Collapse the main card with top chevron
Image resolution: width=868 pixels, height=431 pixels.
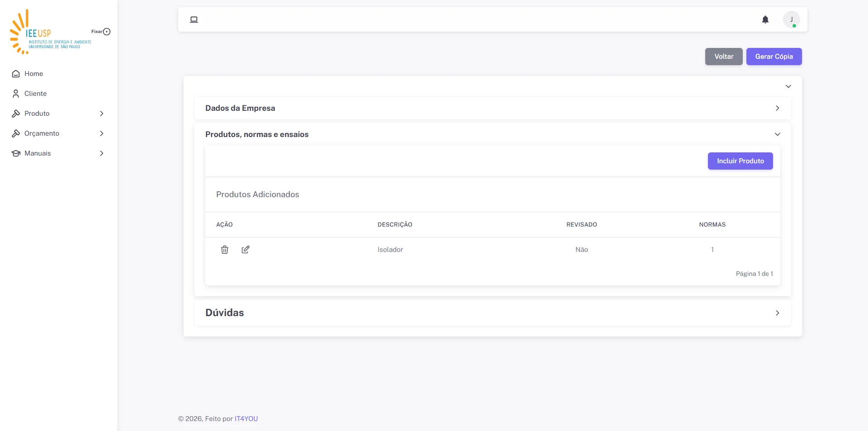(788, 86)
